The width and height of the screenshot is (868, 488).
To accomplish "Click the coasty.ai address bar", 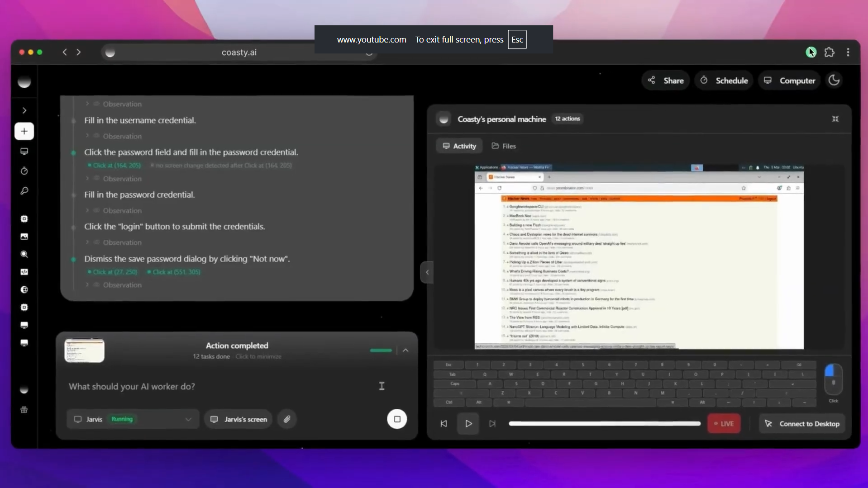I will [239, 52].
